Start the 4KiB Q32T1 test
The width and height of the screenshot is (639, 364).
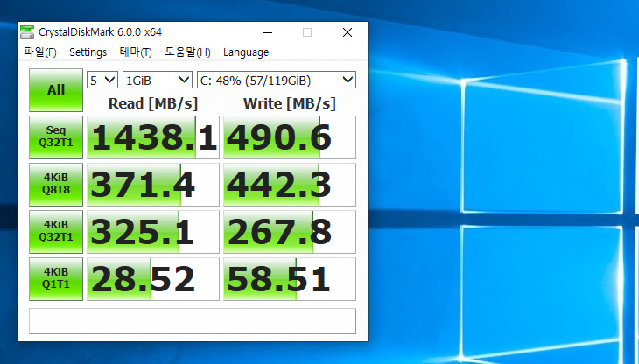point(56,232)
